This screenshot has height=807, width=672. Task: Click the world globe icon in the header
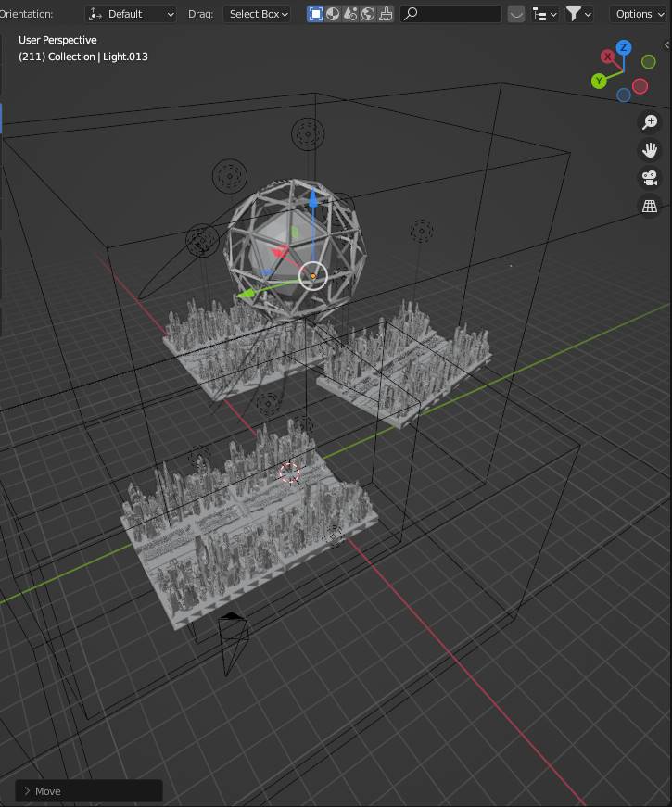[x=368, y=14]
